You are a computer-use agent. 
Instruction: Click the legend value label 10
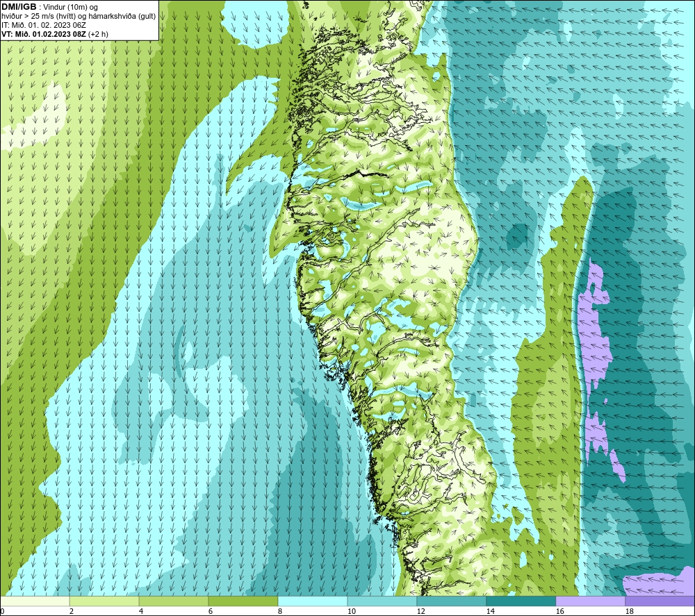coord(351,611)
